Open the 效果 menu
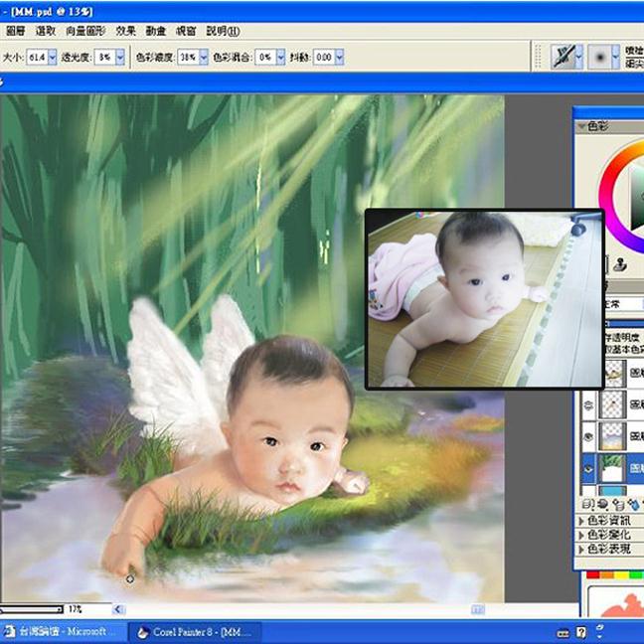The image size is (644, 644). click(125, 31)
